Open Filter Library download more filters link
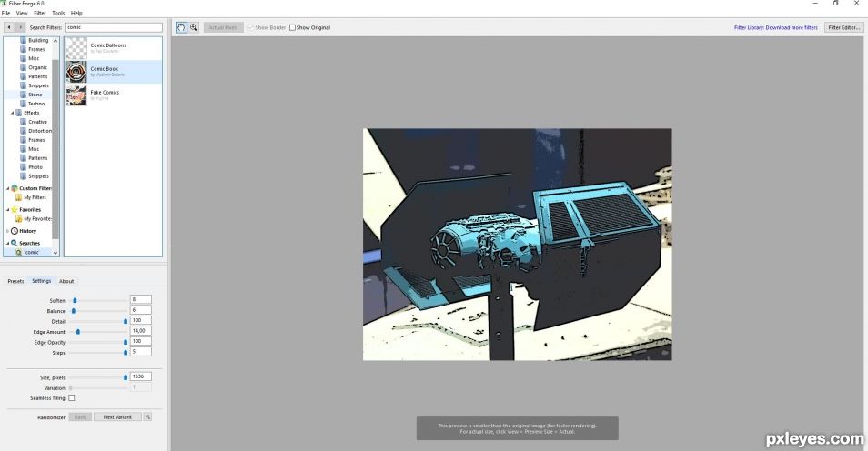This screenshot has width=868, height=451. 775,27
